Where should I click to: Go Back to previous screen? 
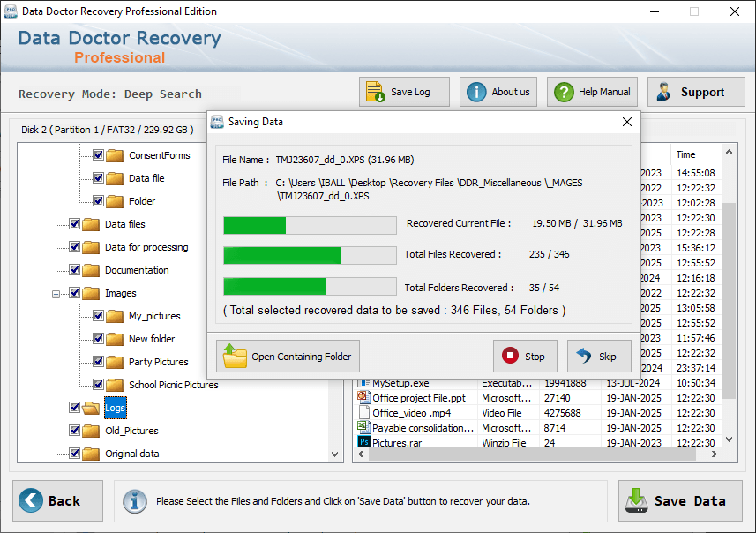pos(58,500)
